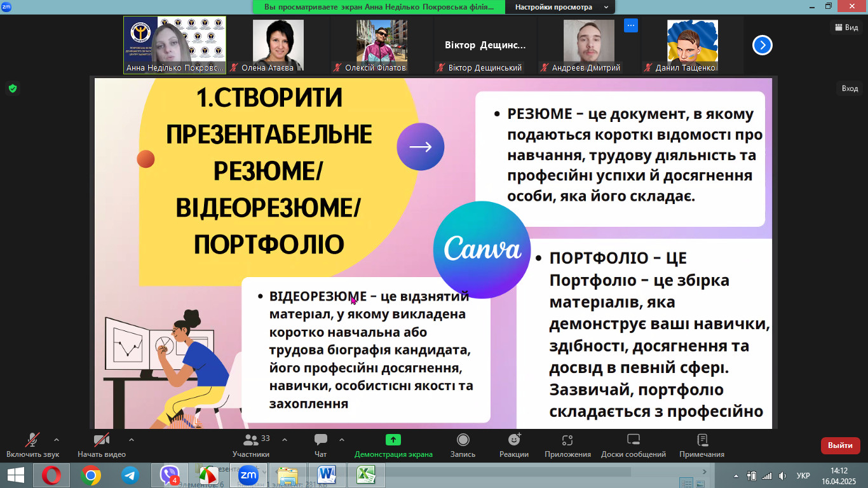Select Олексій Філатов participant thumbnail
868x488 pixels.
pyautogui.click(x=381, y=45)
